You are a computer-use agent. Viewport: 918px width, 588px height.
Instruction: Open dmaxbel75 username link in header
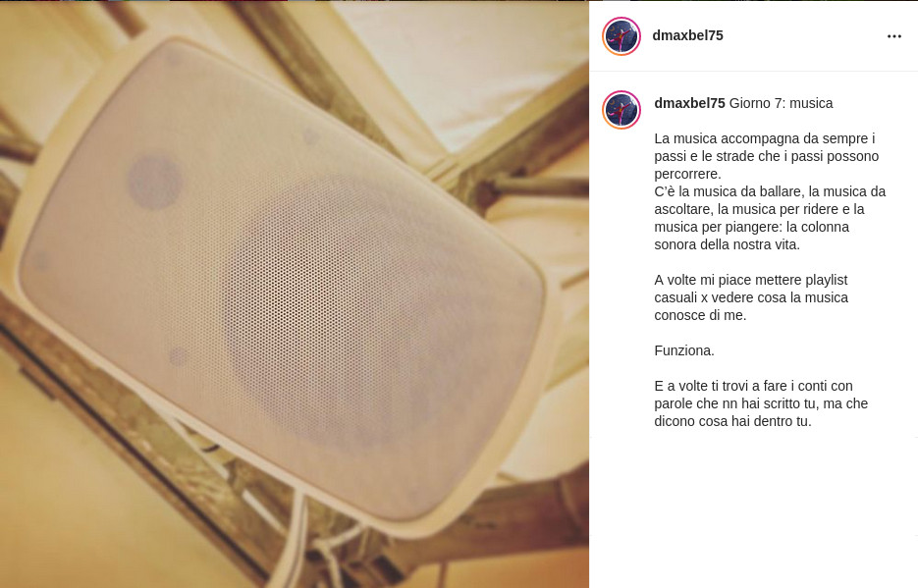[x=687, y=35]
